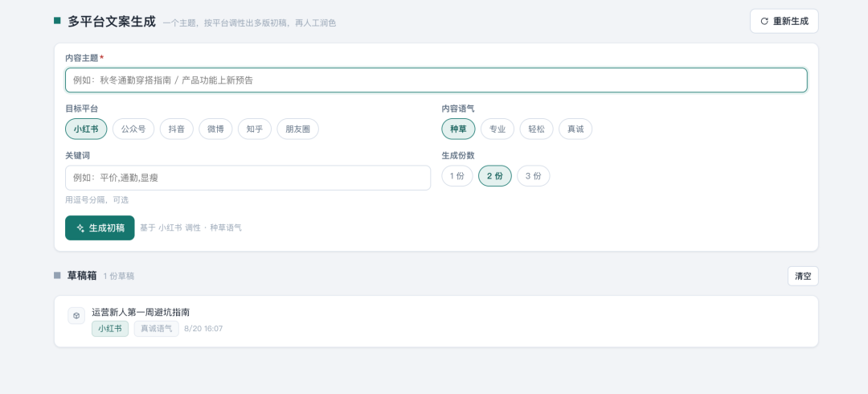Click the cube icon beside the draft title
Image resolution: width=868 pixels, height=394 pixels.
pos(76,315)
